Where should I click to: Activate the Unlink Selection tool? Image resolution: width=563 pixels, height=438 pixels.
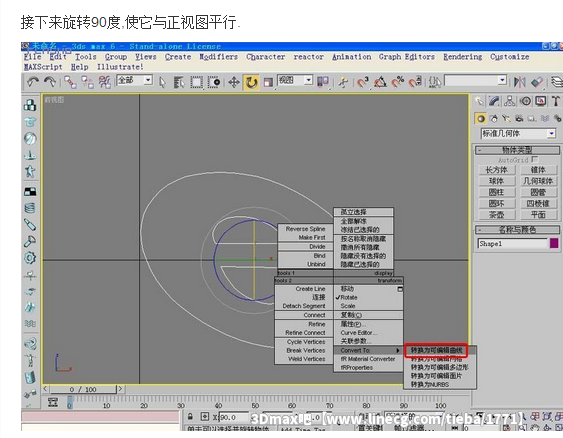pyautogui.click(x=87, y=82)
